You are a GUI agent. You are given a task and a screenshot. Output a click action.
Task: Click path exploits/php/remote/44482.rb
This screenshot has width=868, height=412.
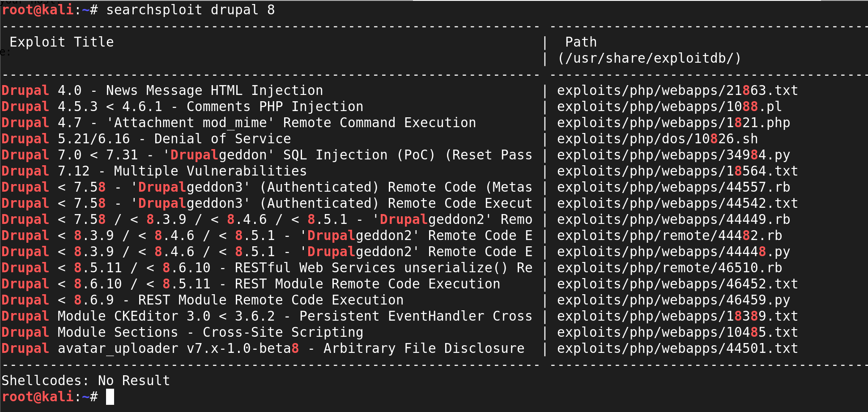(669, 236)
